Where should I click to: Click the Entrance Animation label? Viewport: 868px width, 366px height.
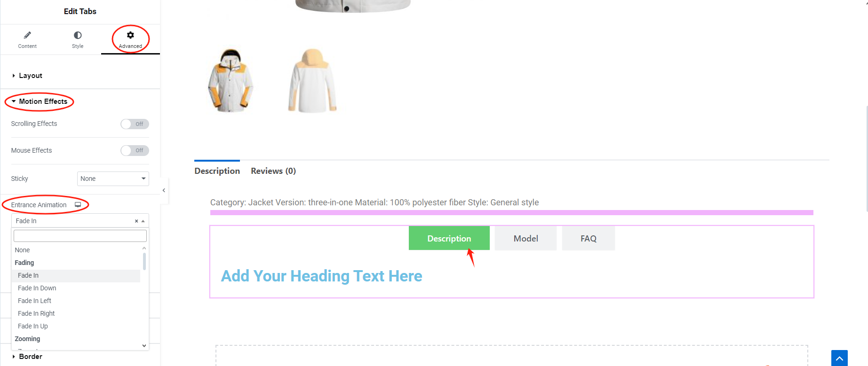39,205
